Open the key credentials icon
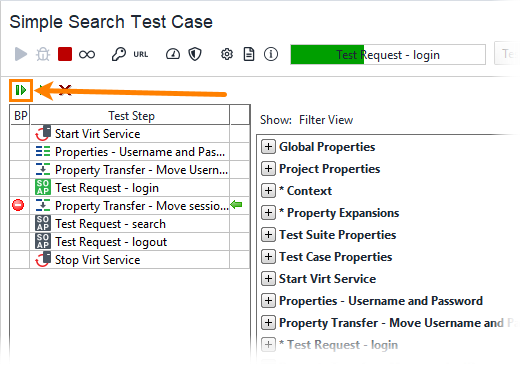This screenshot has height=365, width=521. tap(119, 54)
